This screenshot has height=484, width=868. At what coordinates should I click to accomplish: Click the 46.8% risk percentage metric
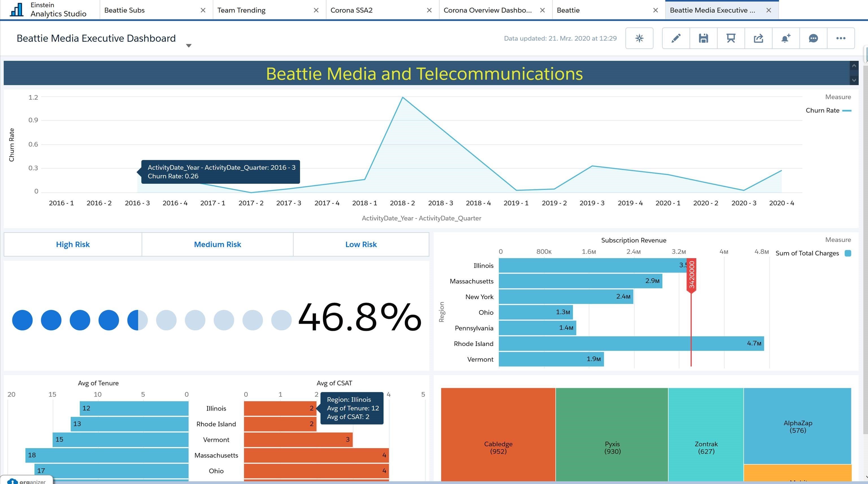pyautogui.click(x=359, y=317)
